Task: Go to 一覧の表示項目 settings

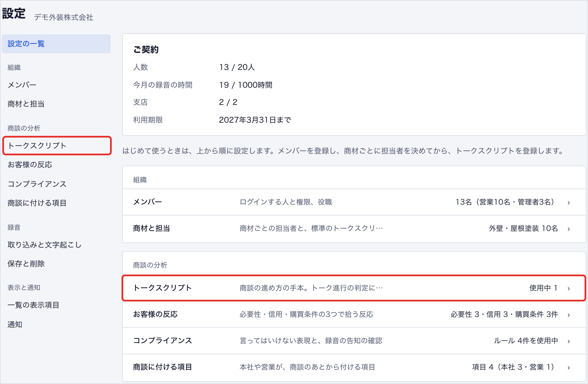Action: pyautogui.click(x=56, y=305)
